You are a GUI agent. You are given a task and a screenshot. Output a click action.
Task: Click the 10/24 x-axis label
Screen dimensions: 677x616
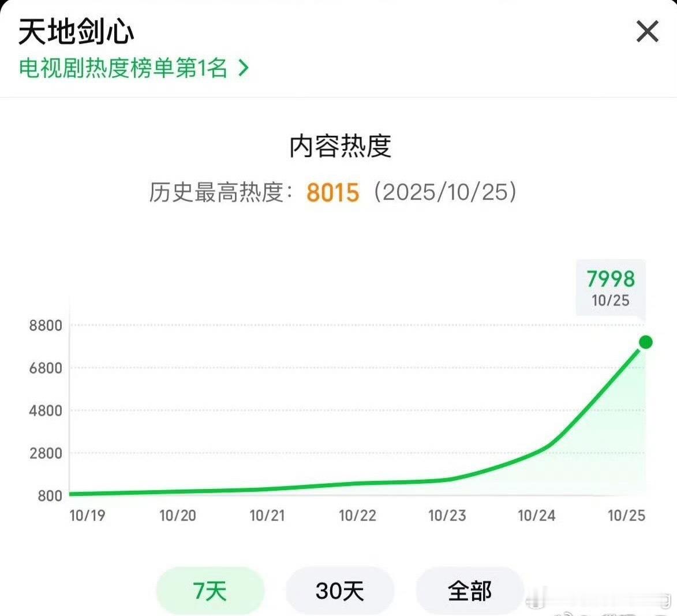pyautogui.click(x=537, y=516)
